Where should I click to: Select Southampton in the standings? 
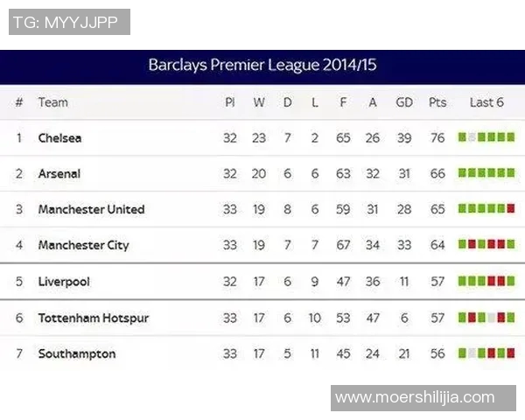click(77, 354)
